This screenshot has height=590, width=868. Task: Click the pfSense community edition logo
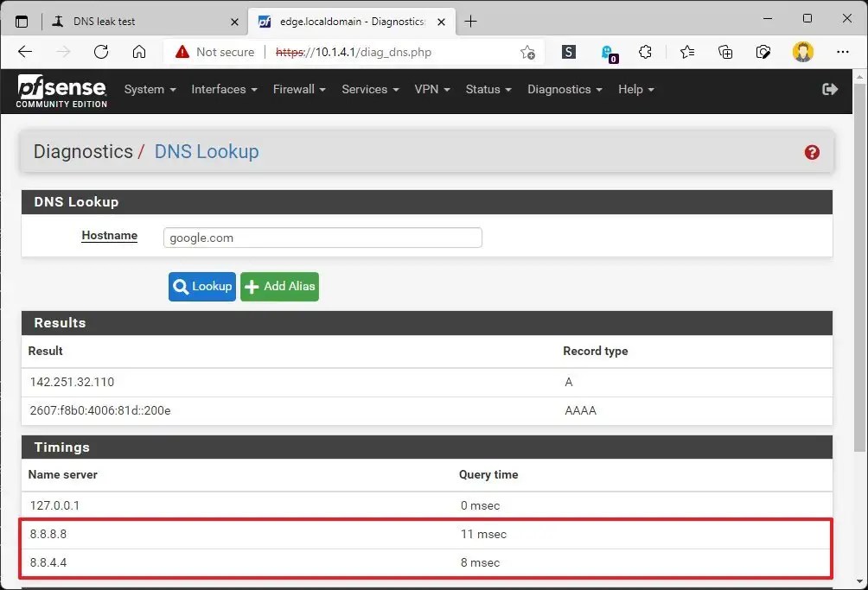[61, 91]
